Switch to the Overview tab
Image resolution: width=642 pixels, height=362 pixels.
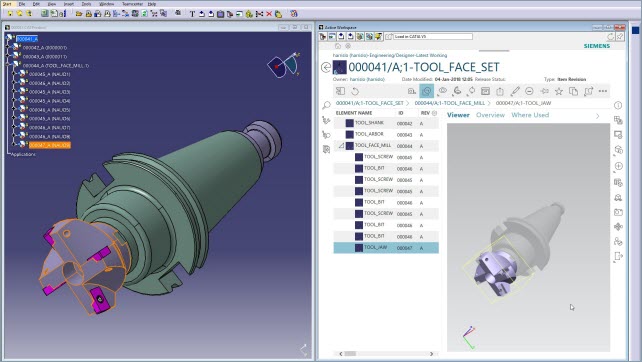coord(490,115)
